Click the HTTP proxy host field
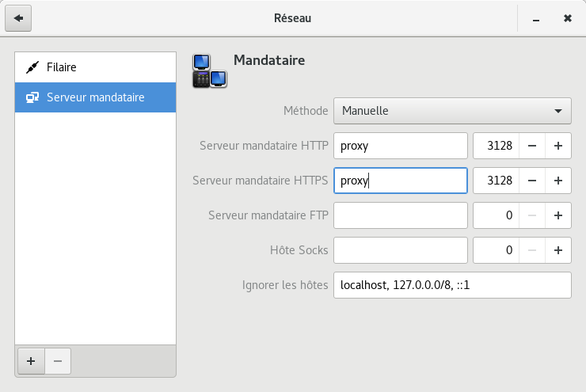This screenshot has width=586, height=392. tap(400, 146)
